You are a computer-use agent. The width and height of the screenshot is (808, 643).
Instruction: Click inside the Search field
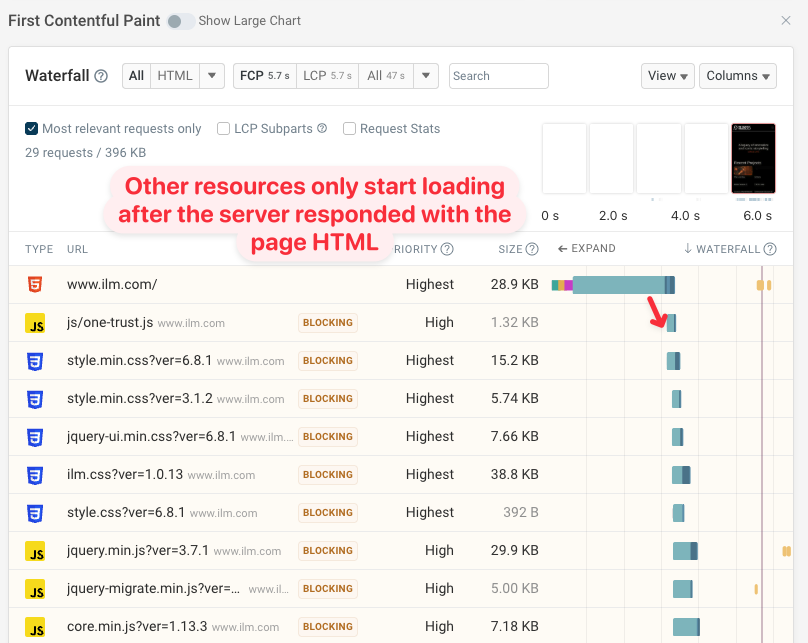pos(498,75)
